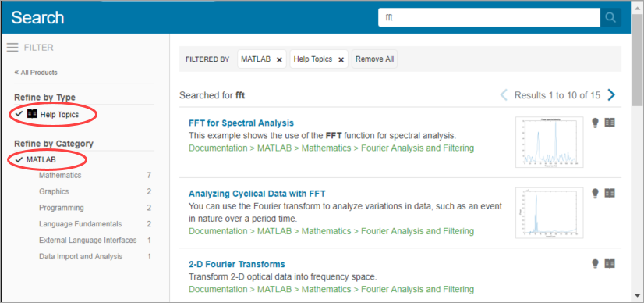Click the Remove All button
The image size is (644, 303).
(x=374, y=59)
